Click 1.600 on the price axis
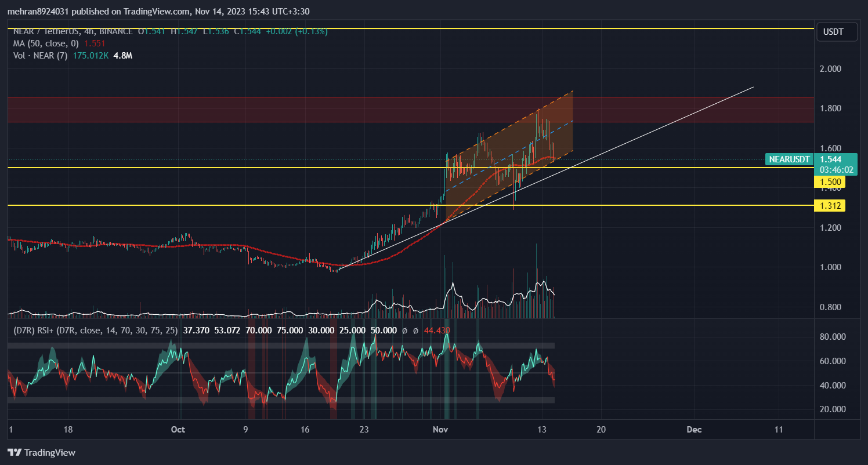This screenshot has height=465, width=868. [830, 148]
